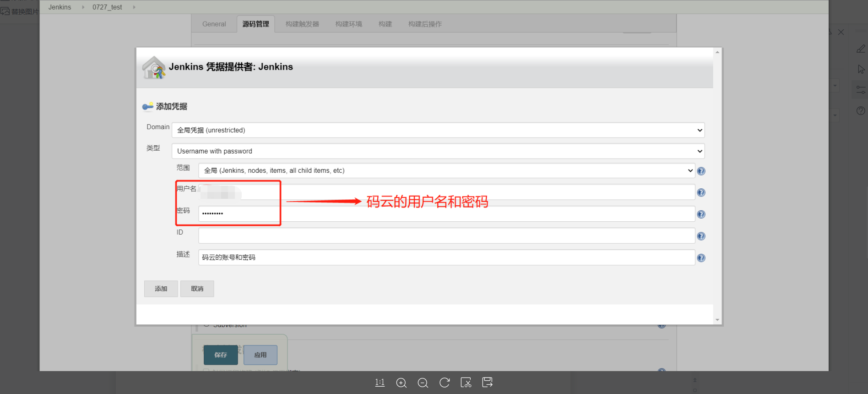Click the crop image icon in viewer toolbar
The width and height of the screenshot is (868, 394).
[x=466, y=383]
